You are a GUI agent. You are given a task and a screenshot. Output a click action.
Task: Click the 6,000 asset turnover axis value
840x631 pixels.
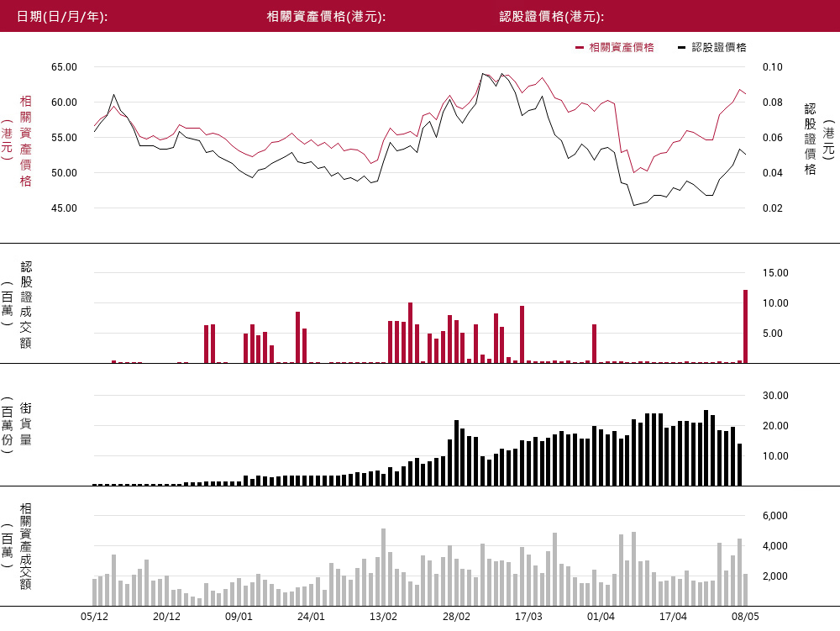pyautogui.click(x=775, y=516)
